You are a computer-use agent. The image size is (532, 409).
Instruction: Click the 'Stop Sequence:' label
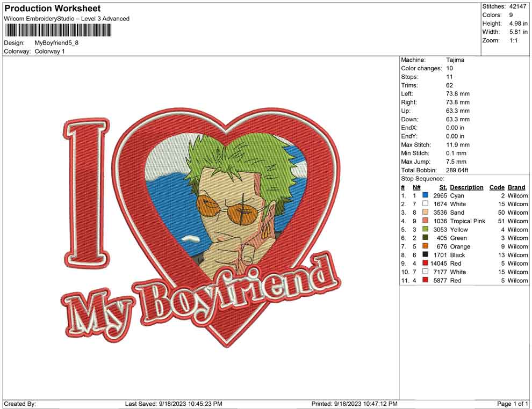(422, 179)
